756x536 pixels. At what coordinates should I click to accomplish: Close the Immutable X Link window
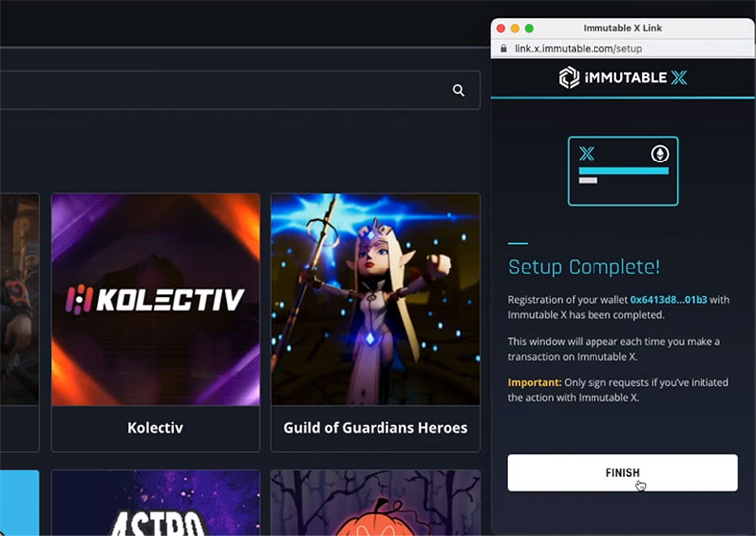coord(501,28)
